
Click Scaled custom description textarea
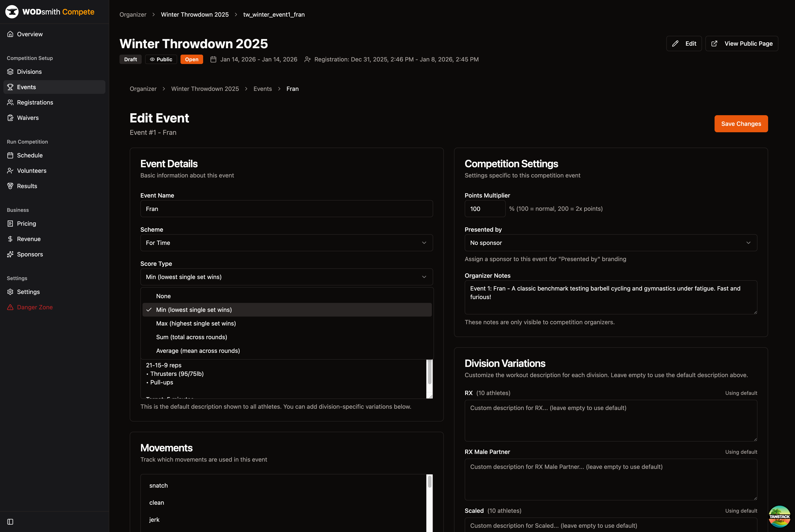pyautogui.click(x=611, y=525)
